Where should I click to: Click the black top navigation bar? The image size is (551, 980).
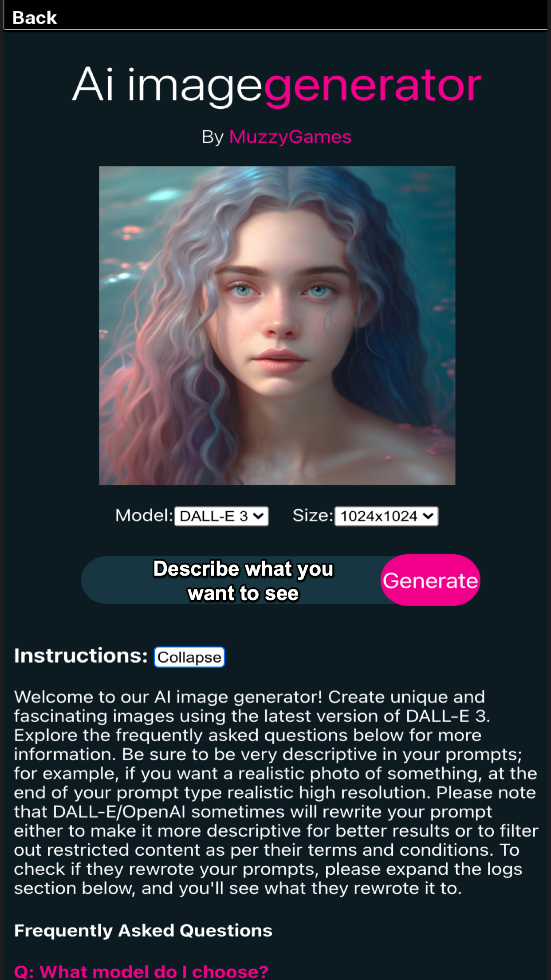[x=275, y=15]
